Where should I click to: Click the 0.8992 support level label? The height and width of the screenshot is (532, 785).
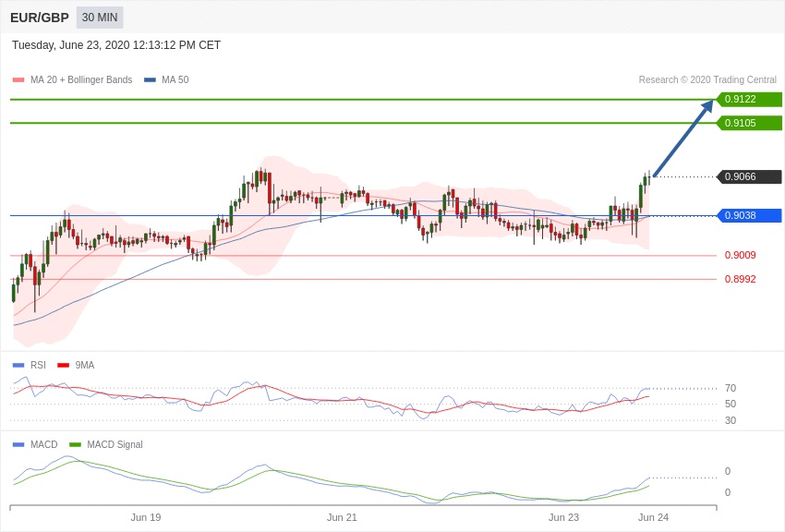pos(740,279)
